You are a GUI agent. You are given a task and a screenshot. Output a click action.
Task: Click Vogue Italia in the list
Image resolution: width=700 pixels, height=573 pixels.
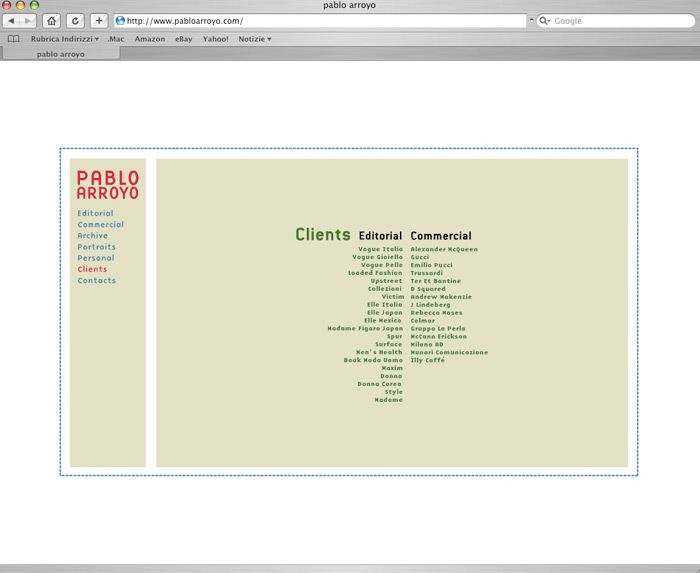(380, 249)
